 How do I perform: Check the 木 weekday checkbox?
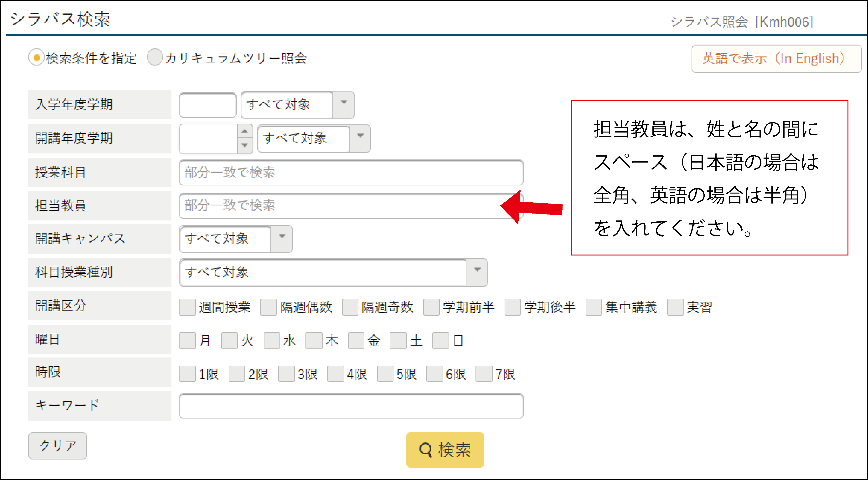[x=314, y=341]
